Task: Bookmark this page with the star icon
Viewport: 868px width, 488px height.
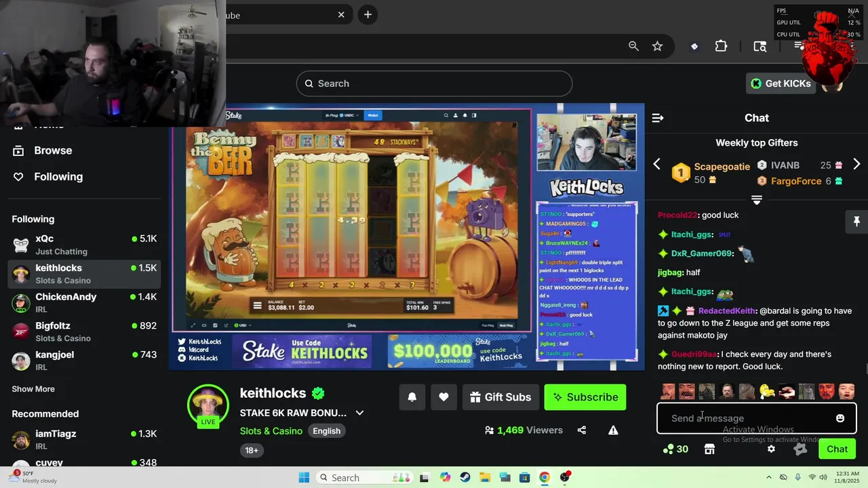Action: pyautogui.click(x=657, y=46)
